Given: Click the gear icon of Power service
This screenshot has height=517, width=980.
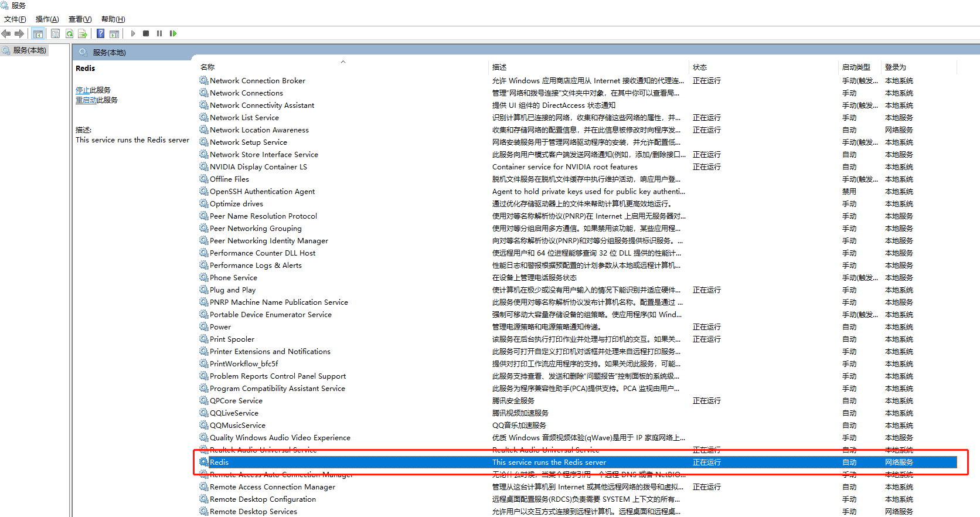Looking at the screenshot, I should point(204,326).
